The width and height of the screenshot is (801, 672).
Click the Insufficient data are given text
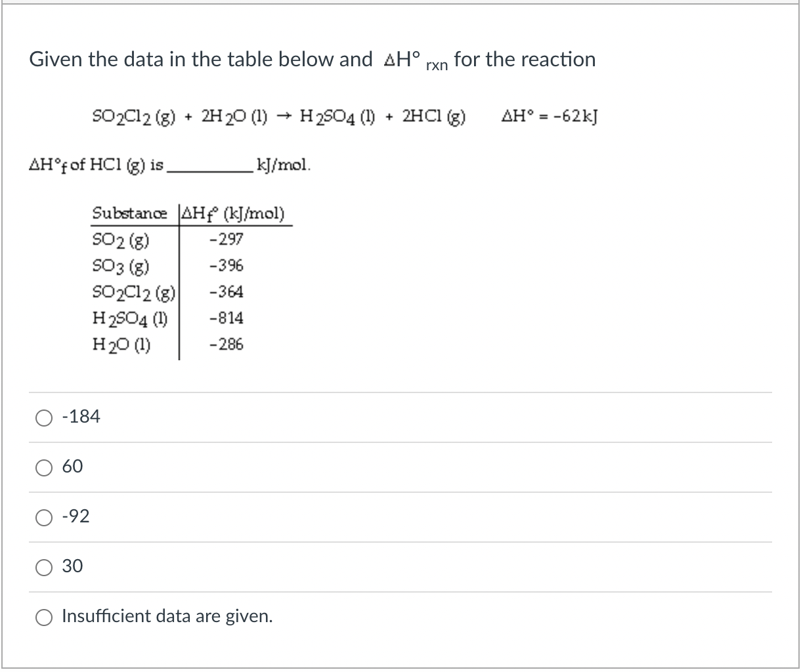[x=166, y=616]
